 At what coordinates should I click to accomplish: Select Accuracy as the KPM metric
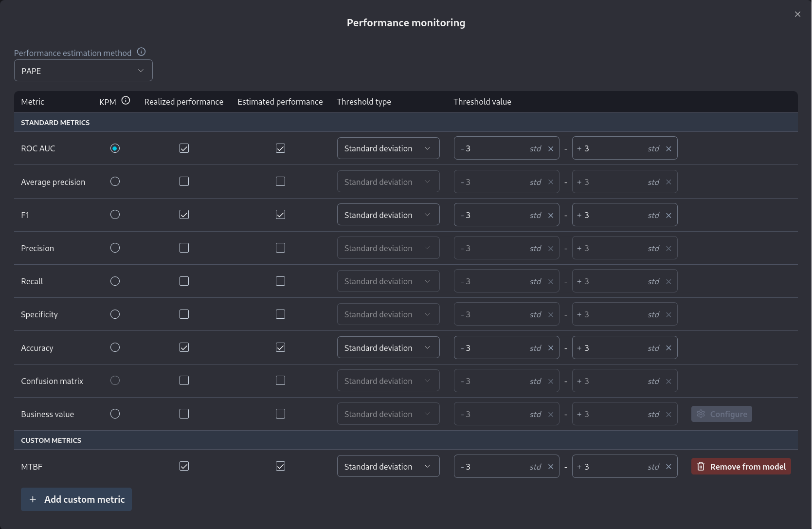(x=115, y=347)
